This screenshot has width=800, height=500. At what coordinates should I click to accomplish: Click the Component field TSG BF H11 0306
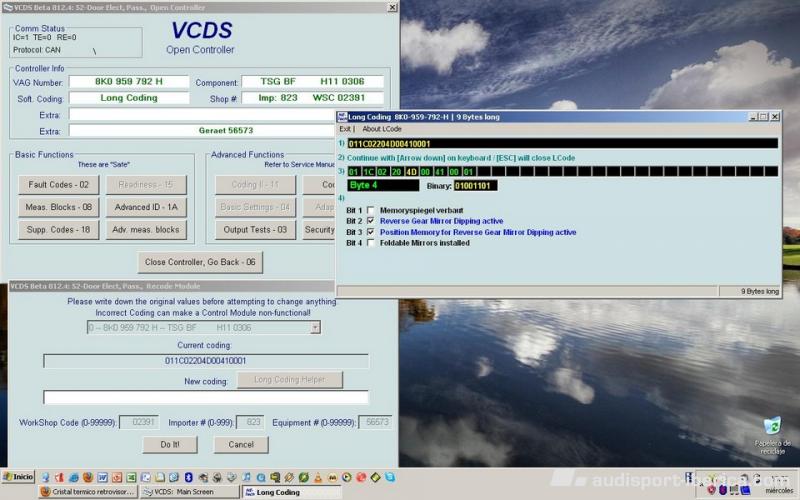tap(312, 82)
